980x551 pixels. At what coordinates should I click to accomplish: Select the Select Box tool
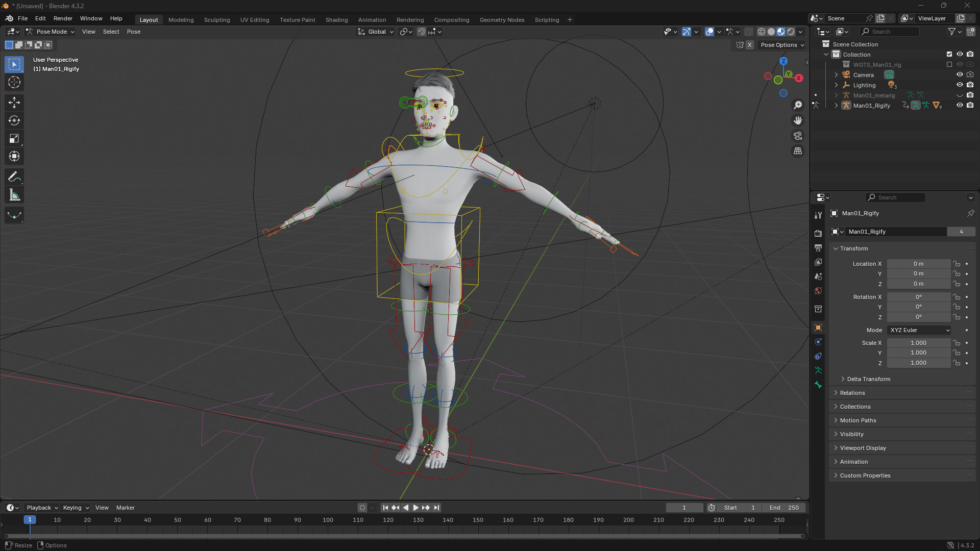(x=14, y=64)
